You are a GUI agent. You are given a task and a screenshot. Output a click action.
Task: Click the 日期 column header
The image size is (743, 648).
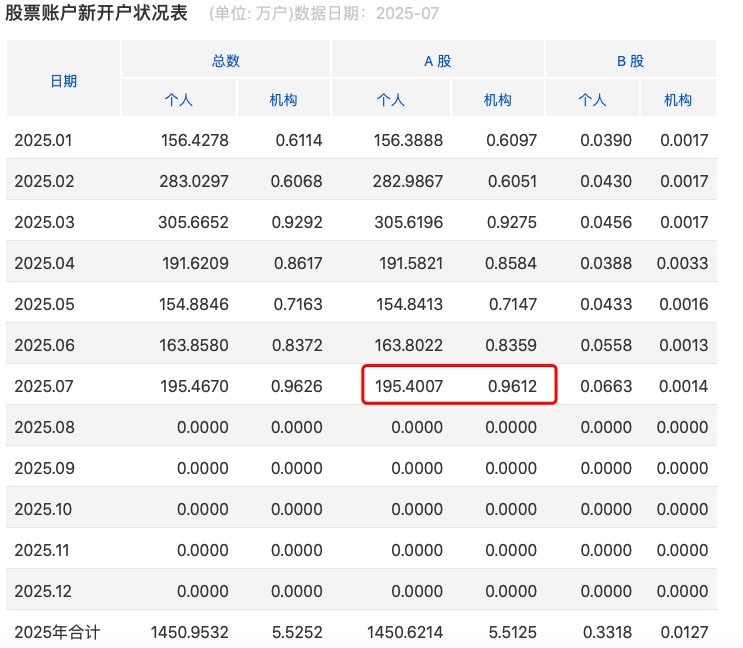coord(63,80)
